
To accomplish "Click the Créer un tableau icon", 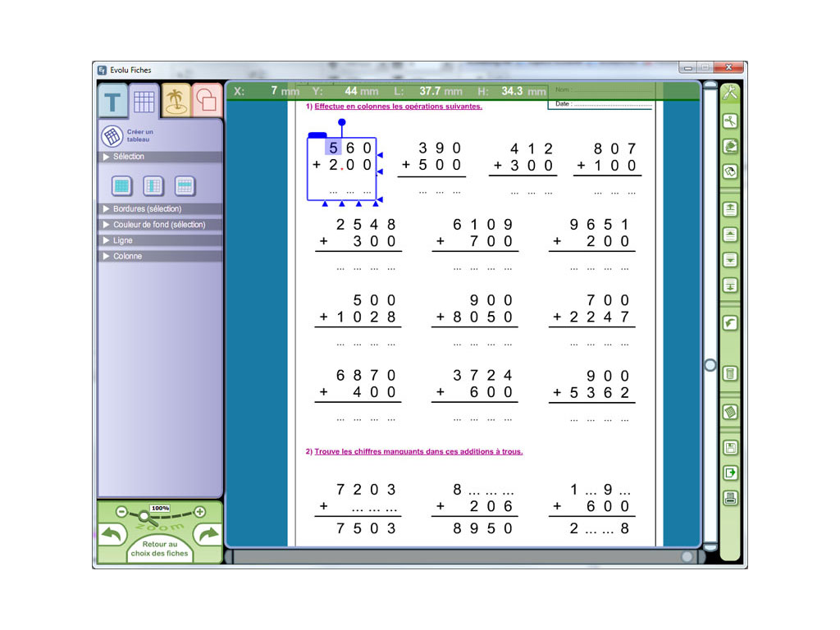I will pyautogui.click(x=112, y=136).
